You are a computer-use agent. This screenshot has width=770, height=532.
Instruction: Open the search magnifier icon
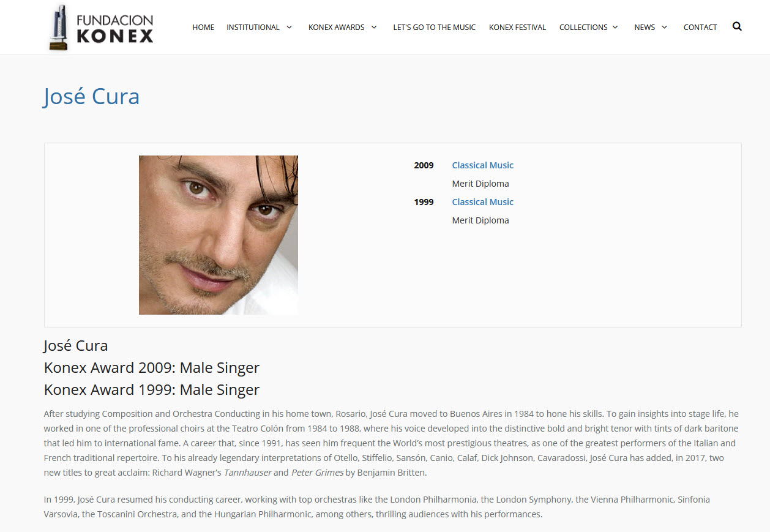737,26
